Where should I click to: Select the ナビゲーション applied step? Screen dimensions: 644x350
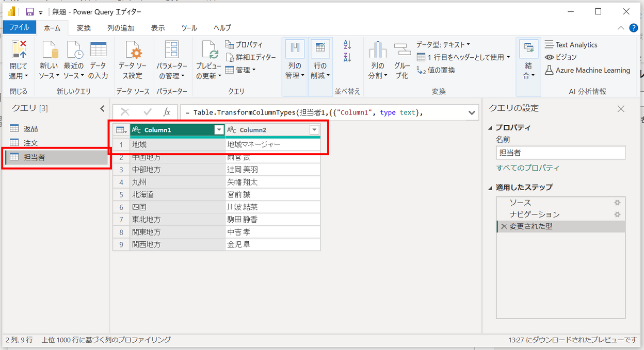pos(560,214)
